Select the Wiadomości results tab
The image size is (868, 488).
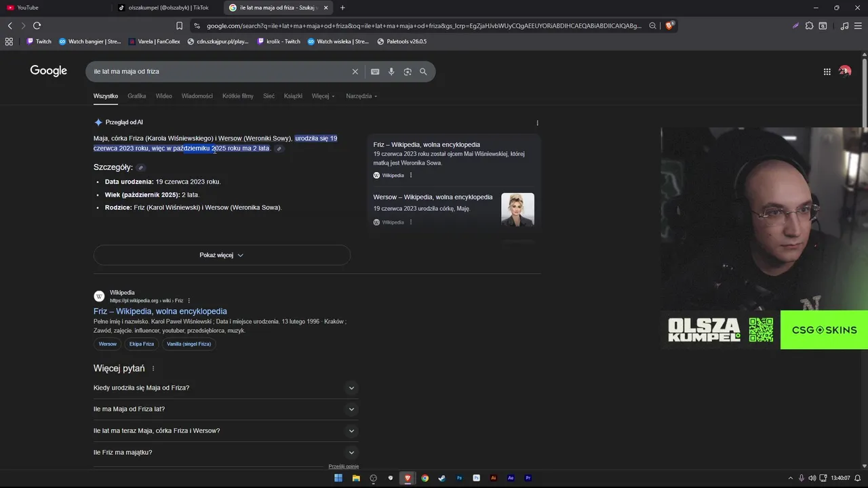pyautogui.click(x=197, y=96)
